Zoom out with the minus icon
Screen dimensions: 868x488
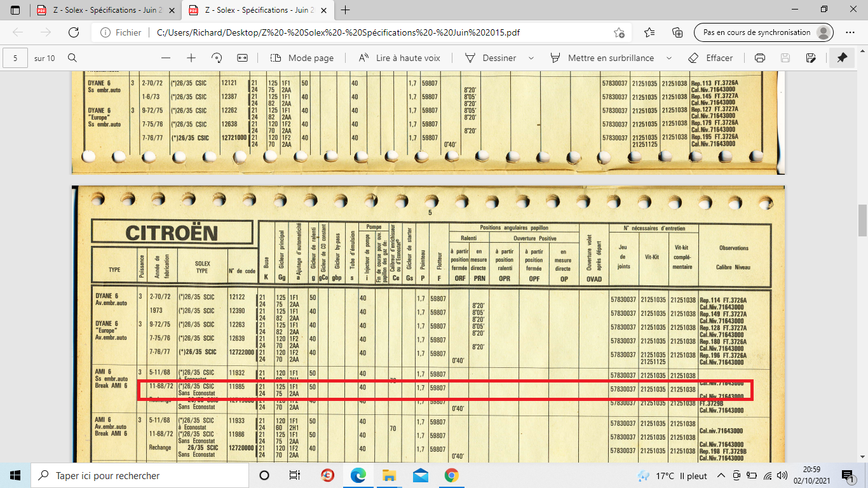pyautogui.click(x=166, y=58)
